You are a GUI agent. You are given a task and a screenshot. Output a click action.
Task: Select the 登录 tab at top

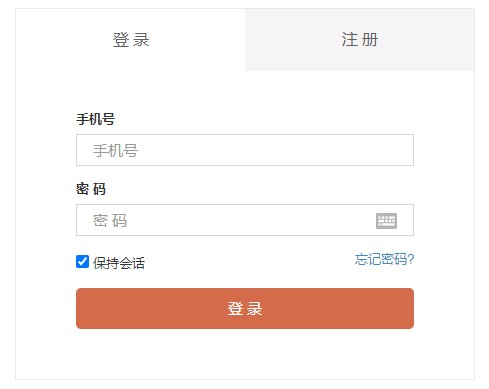(131, 40)
